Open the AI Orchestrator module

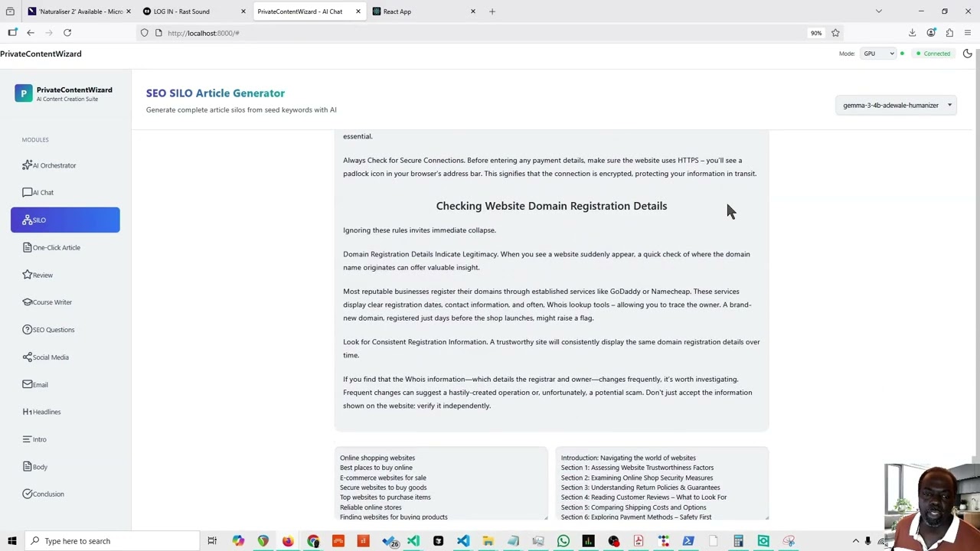[65, 165]
